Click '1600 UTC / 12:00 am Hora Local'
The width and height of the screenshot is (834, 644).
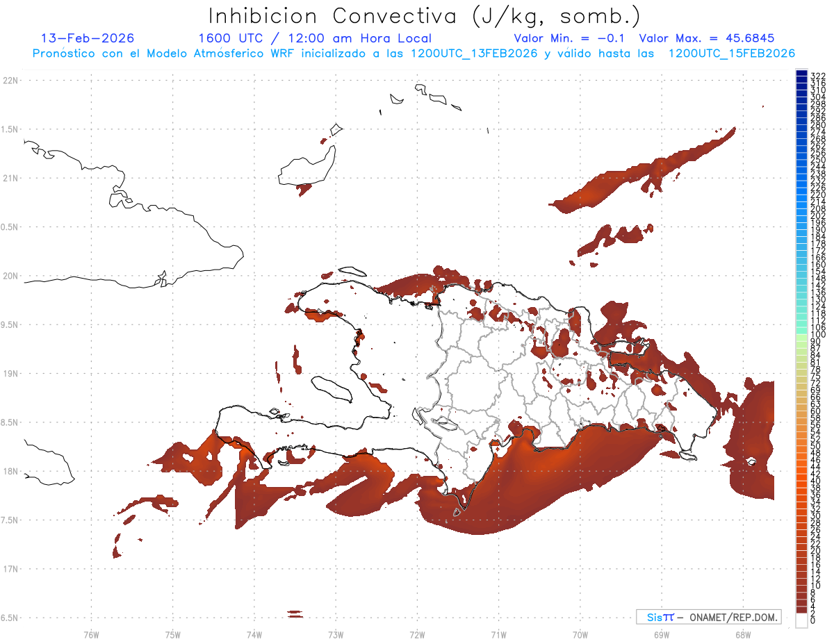315,39
